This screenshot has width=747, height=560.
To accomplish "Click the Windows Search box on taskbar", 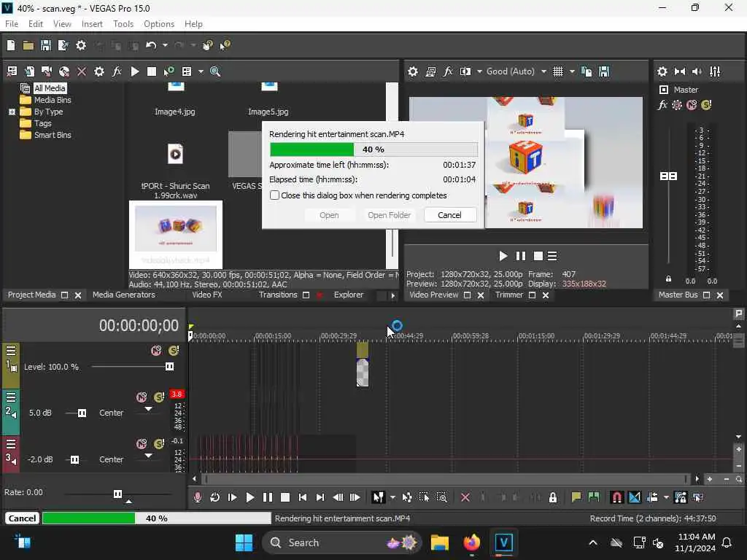I will click(x=342, y=542).
